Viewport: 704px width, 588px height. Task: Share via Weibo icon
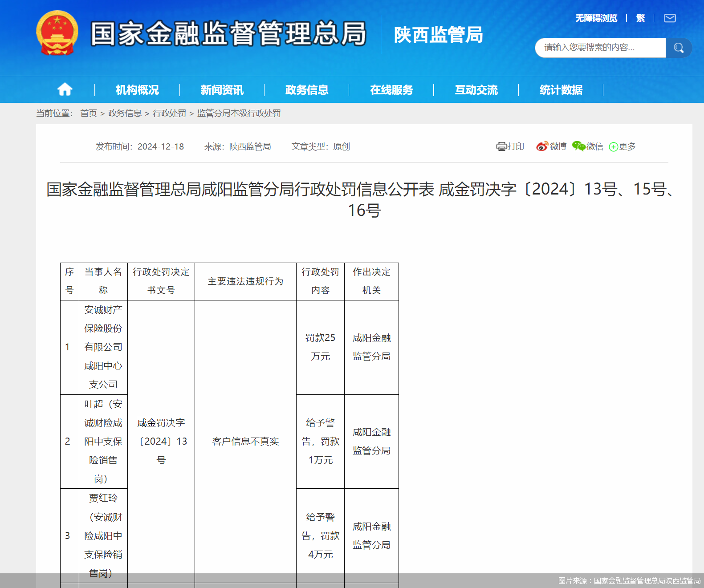[542, 146]
